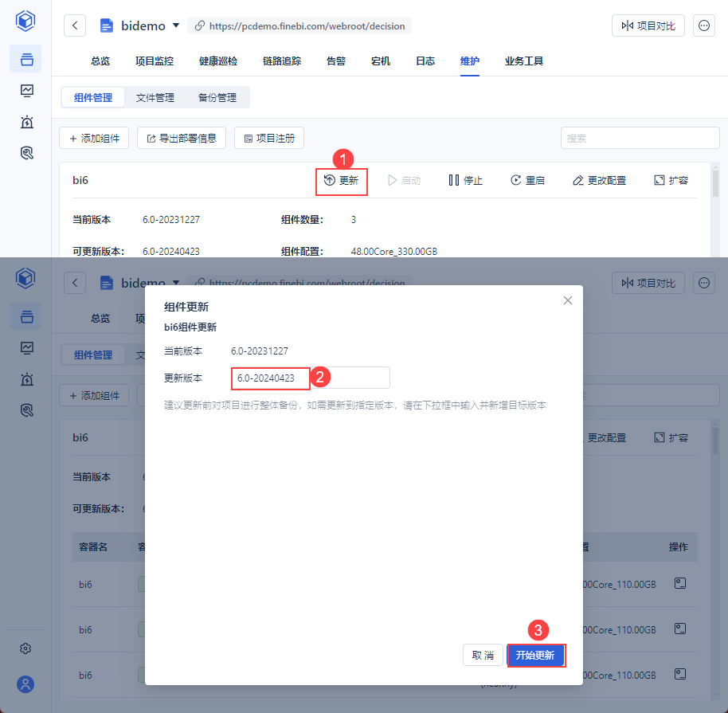The image size is (728, 713).
Task: Click operation icon of first dimmed bi6 container row
Action: click(x=679, y=583)
